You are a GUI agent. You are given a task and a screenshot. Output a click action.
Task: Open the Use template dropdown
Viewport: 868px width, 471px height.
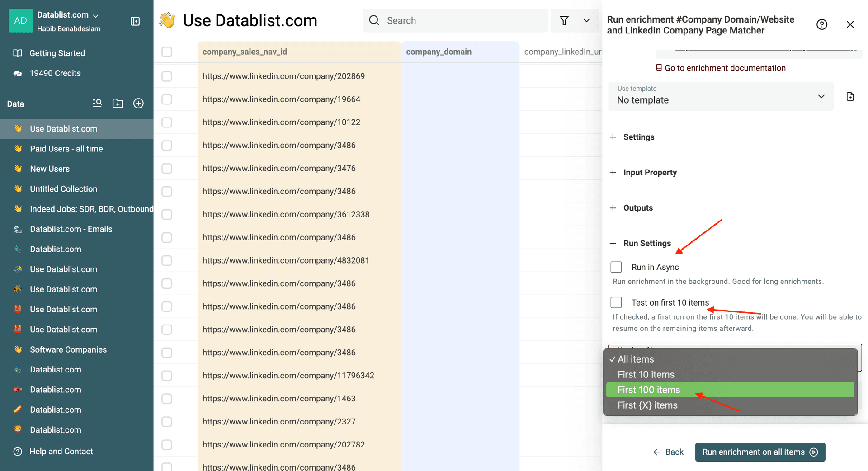click(721, 96)
